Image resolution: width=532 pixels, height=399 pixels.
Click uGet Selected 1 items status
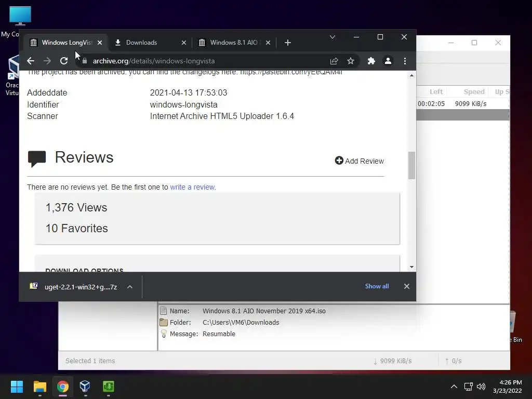tap(90, 361)
